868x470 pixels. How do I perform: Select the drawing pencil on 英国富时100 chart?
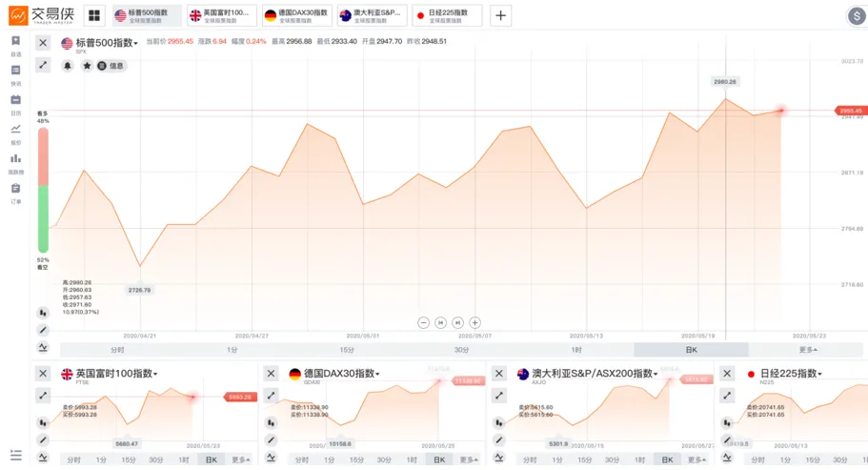pos(43,440)
